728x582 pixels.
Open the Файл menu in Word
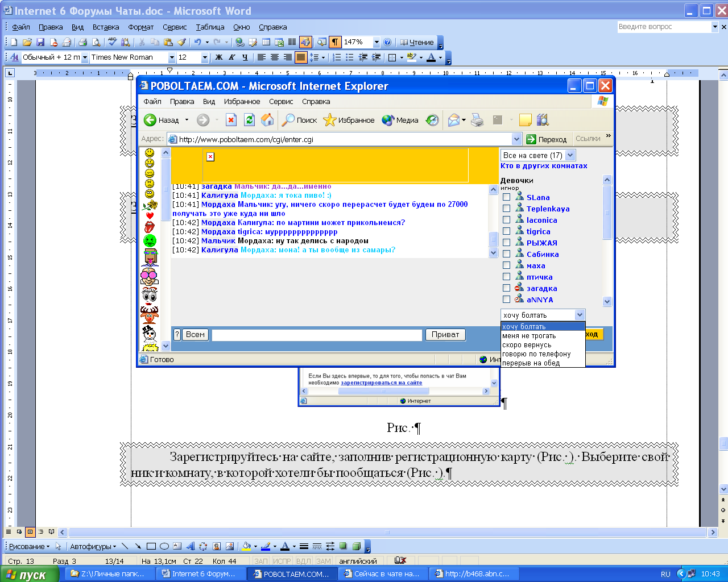pos(21,27)
